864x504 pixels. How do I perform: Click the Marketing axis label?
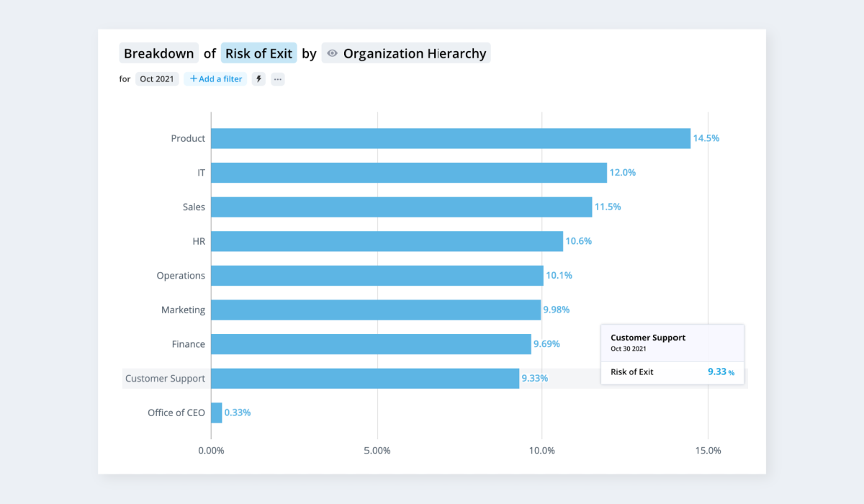point(183,310)
